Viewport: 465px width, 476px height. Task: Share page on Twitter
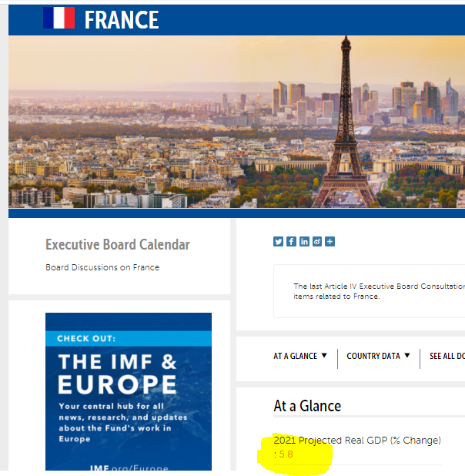click(x=279, y=242)
